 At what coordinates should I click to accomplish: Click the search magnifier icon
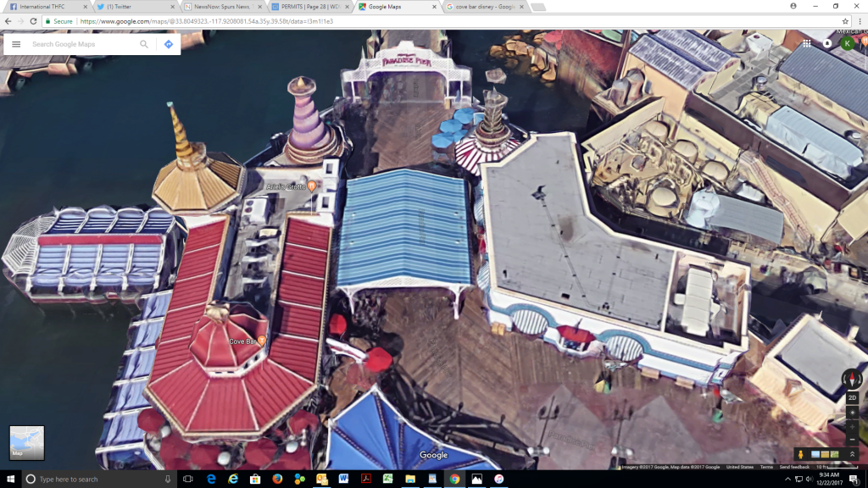coord(144,44)
